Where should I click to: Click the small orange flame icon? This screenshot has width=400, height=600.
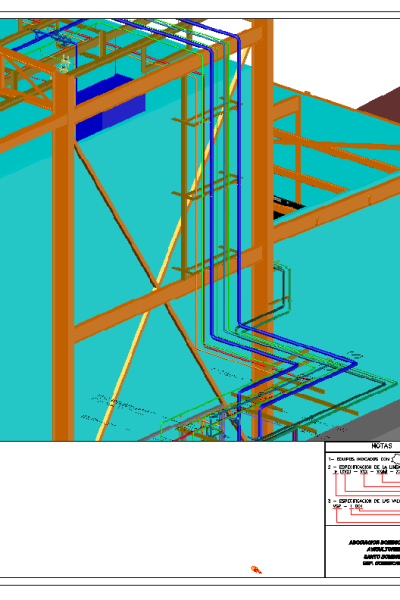pyautogui.click(x=256, y=570)
